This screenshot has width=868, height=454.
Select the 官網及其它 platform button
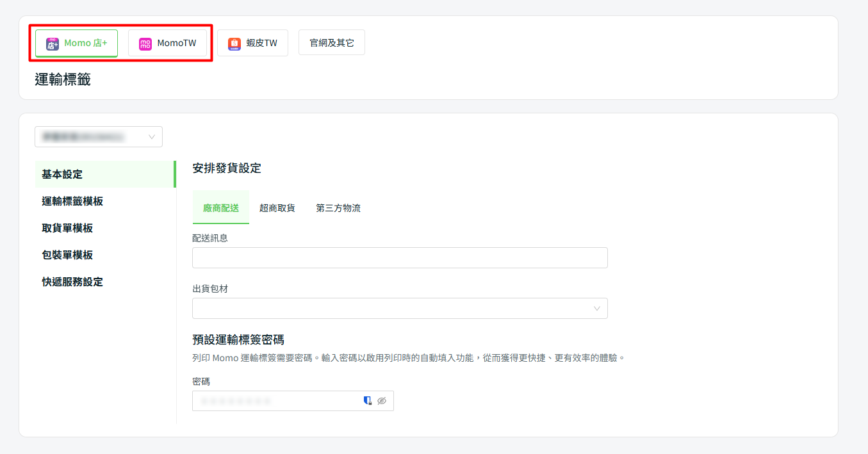(x=331, y=43)
